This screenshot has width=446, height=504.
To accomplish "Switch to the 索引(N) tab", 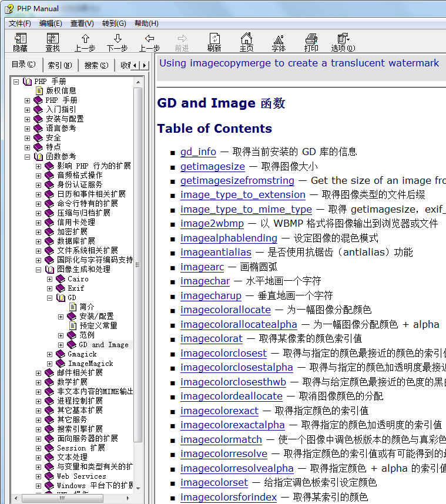I will click(x=60, y=65).
